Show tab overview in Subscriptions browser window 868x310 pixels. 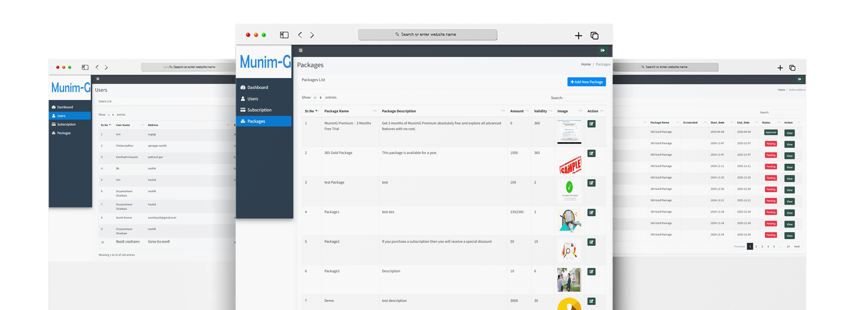tap(792, 68)
